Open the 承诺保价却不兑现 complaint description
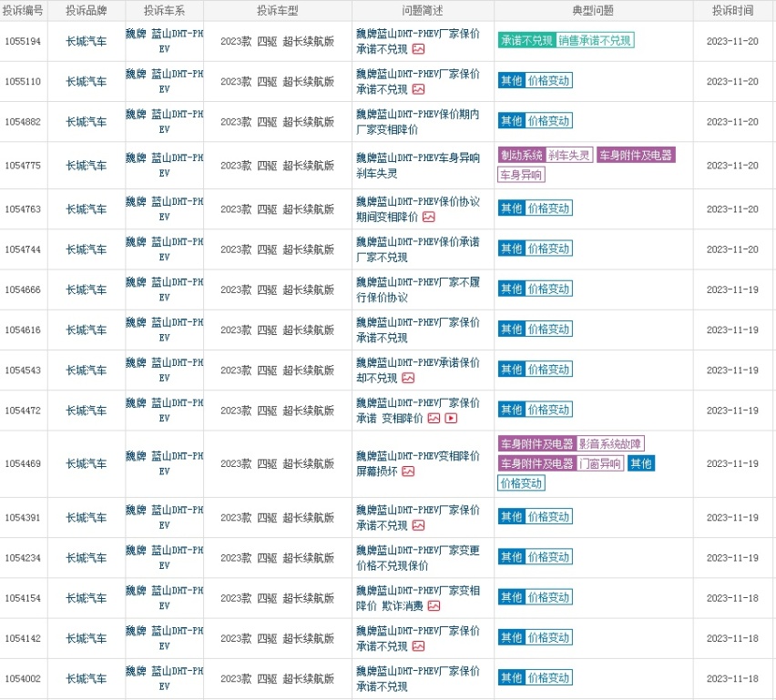 point(418,370)
